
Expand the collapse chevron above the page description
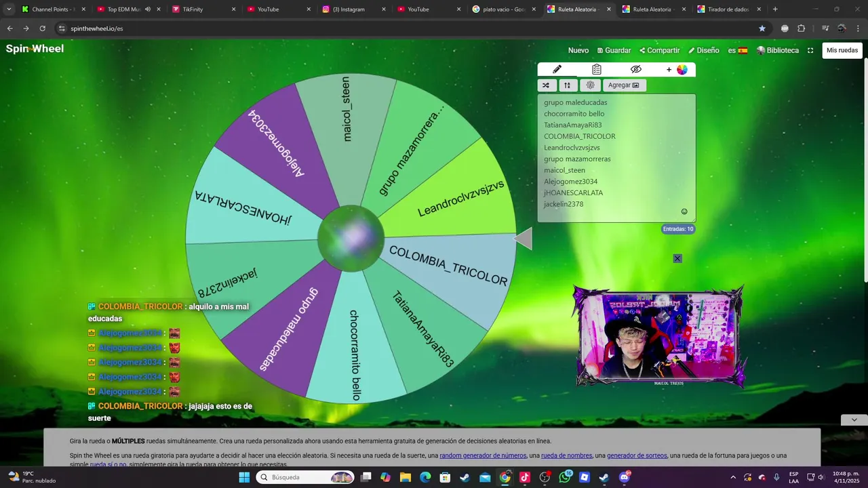pyautogui.click(x=854, y=420)
